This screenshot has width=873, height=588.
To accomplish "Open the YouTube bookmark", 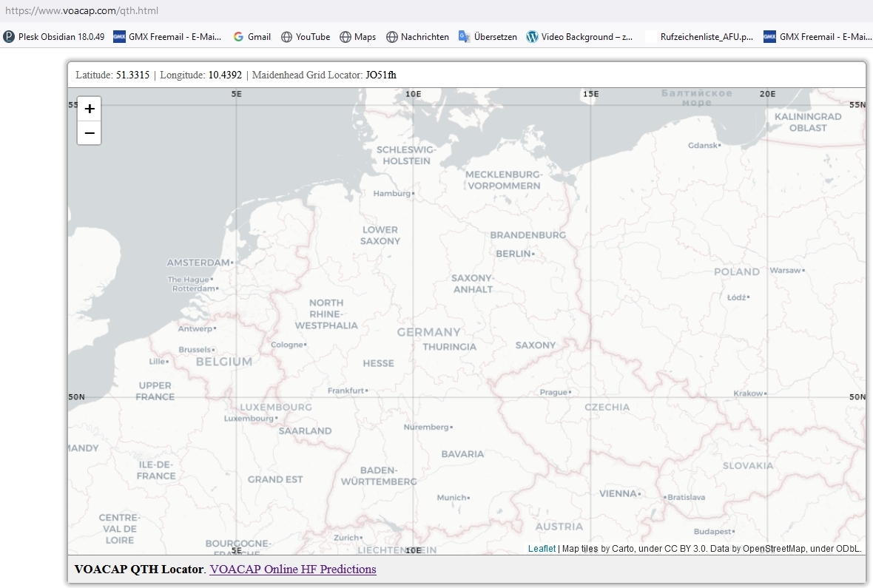I will [306, 37].
